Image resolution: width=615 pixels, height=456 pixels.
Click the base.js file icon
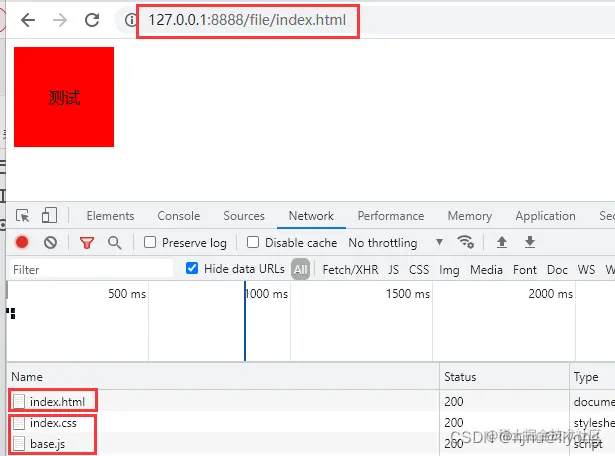19,444
